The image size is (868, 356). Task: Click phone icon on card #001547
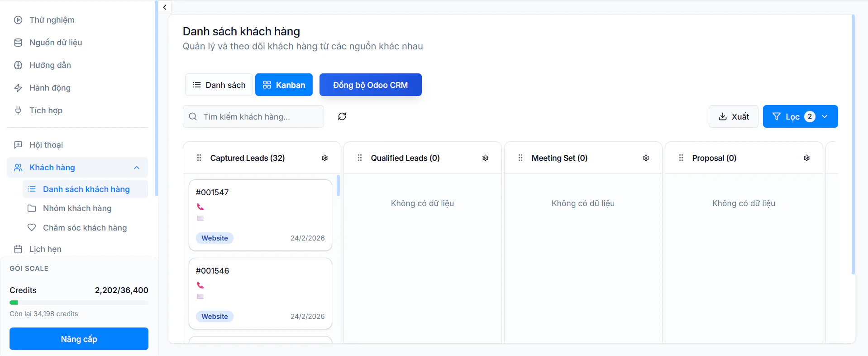click(x=200, y=207)
